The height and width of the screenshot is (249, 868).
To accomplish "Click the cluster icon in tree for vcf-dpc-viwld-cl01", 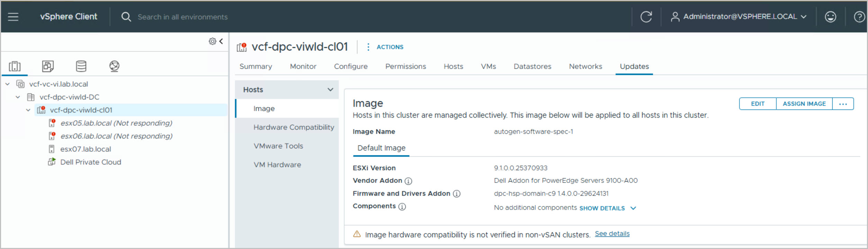I will 41,110.
